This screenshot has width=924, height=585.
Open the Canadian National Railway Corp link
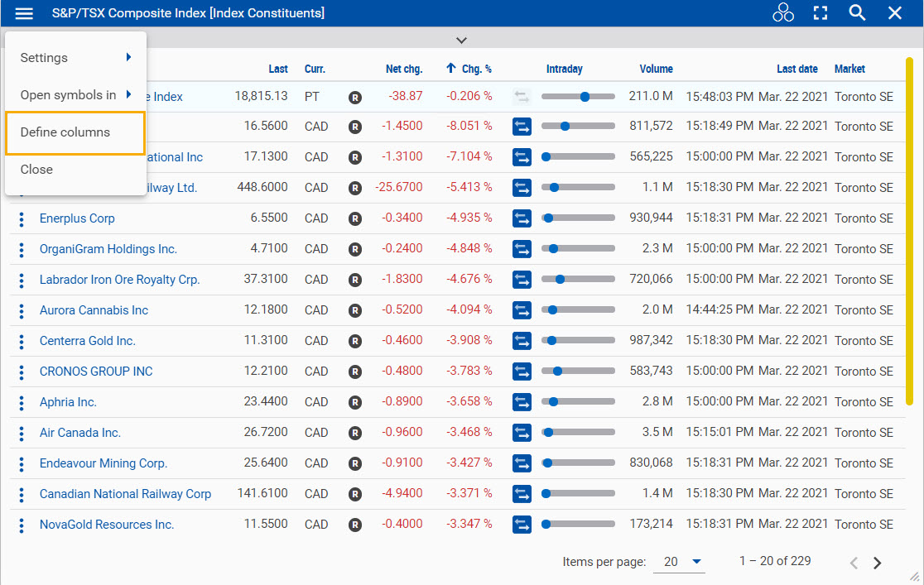125,493
